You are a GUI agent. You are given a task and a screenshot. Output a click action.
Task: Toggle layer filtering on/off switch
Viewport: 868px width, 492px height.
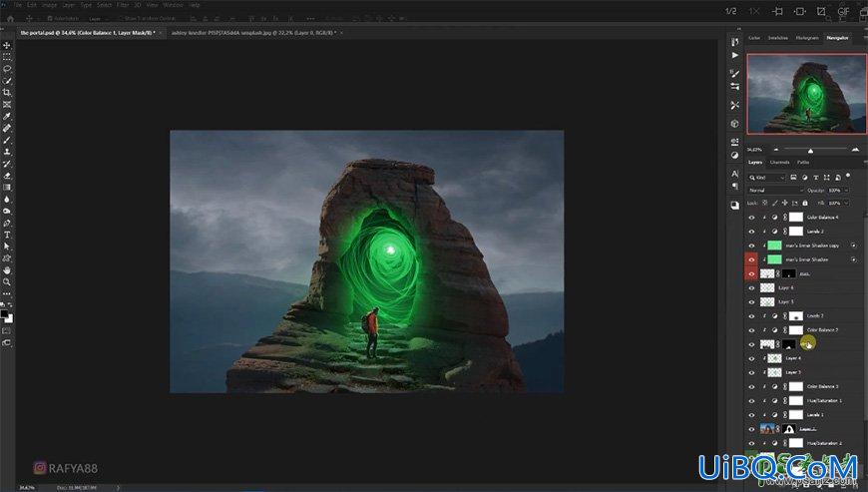pos(848,176)
